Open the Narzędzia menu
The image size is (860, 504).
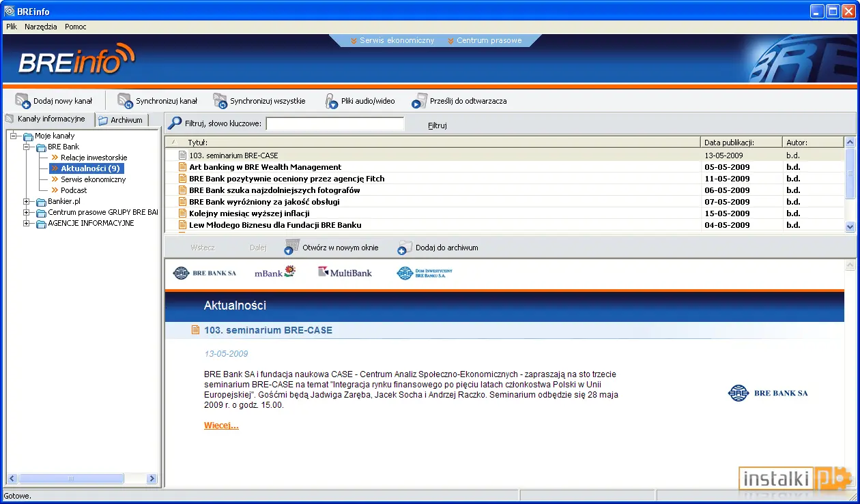tap(41, 27)
